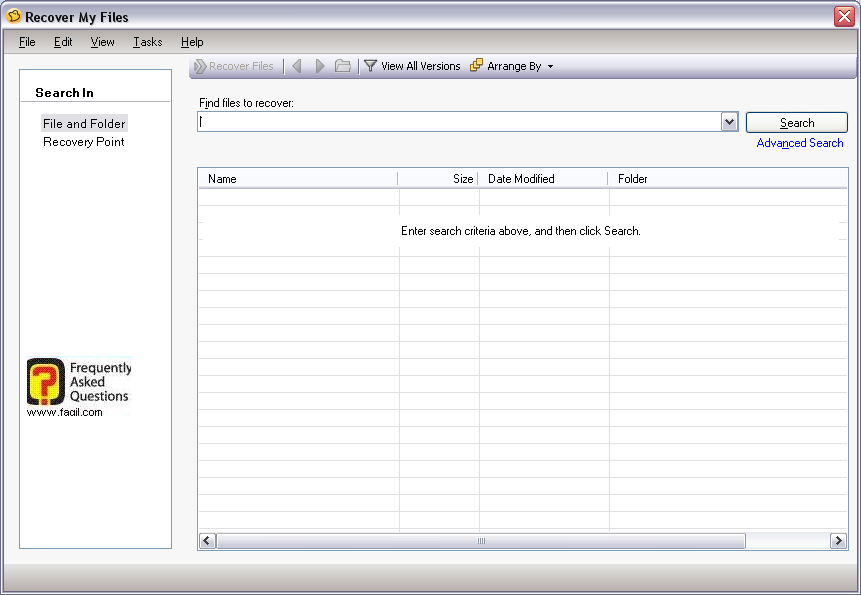Image resolution: width=861 pixels, height=595 pixels.
Task: Open the Tasks menu
Action: [x=147, y=42]
